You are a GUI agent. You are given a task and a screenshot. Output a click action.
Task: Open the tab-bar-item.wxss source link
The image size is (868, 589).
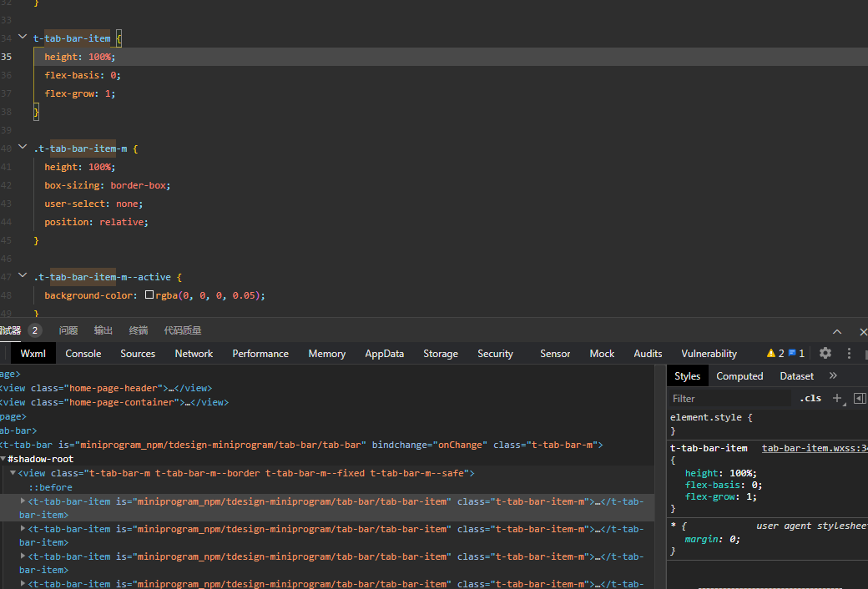814,448
